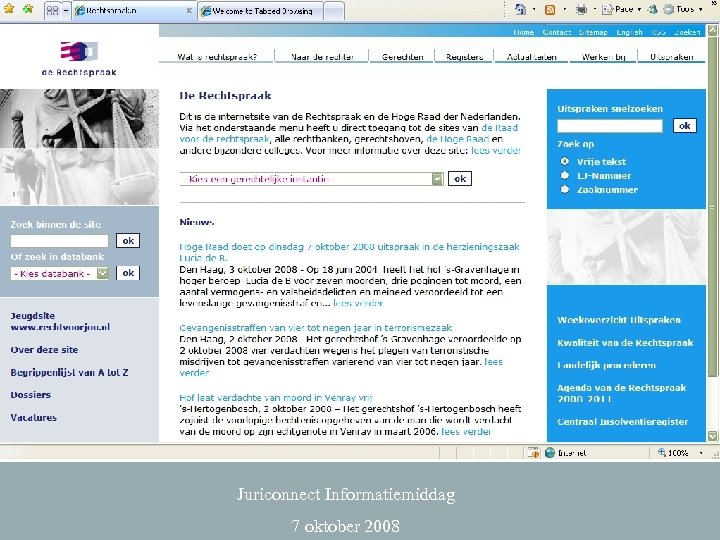Open the Actualiteiten menu
Image resolution: width=720 pixels, height=540 pixels.
pos(532,57)
